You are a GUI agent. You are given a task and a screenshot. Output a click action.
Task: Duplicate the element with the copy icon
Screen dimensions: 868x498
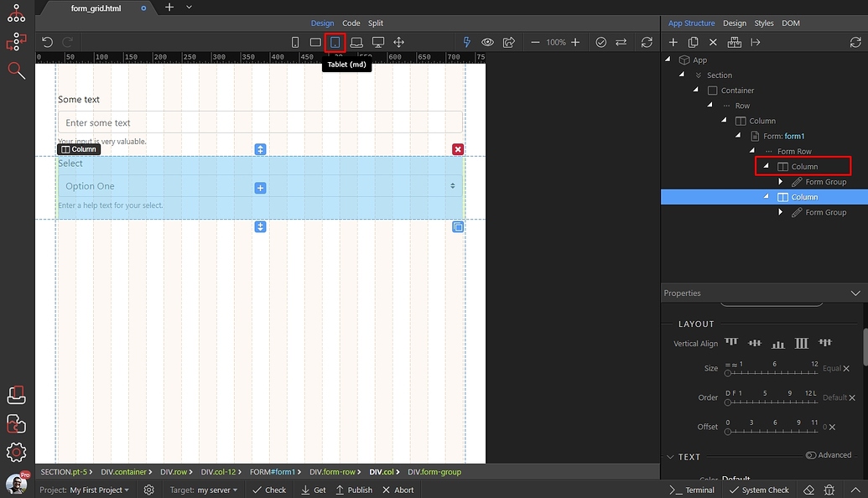coord(693,41)
